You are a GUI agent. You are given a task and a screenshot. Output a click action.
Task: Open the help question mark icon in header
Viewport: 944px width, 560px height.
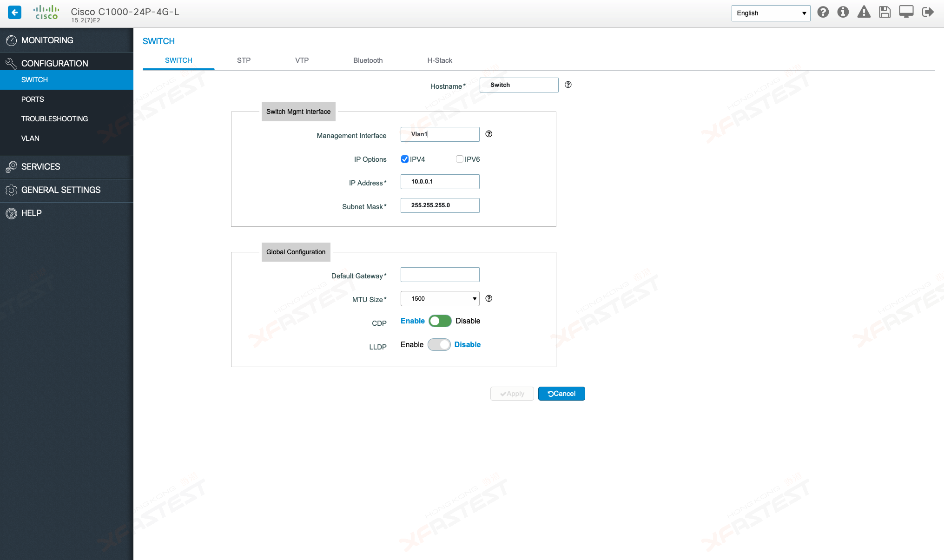[x=823, y=12]
